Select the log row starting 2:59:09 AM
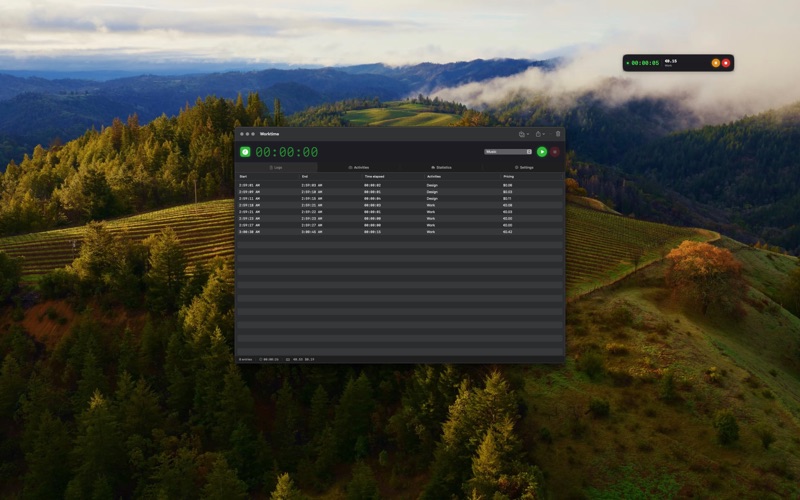The height and width of the screenshot is (500, 800). tap(400, 192)
